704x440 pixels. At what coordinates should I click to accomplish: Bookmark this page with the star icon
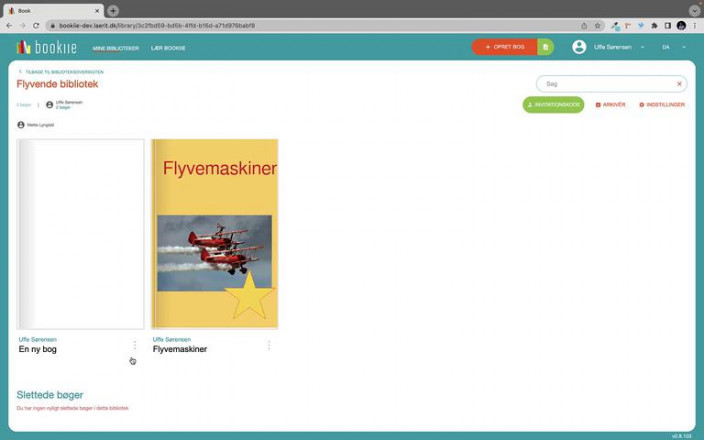click(x=597, y=25)
